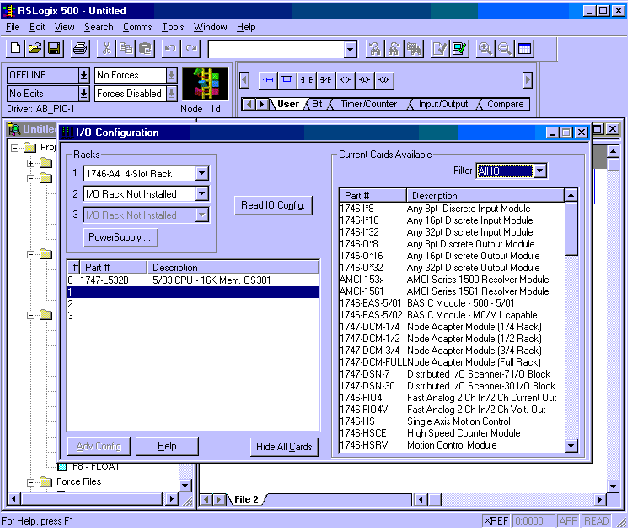Click the Zoom In magnifier icon
This screenshot has width=630, height=528.
pos(485,49)
